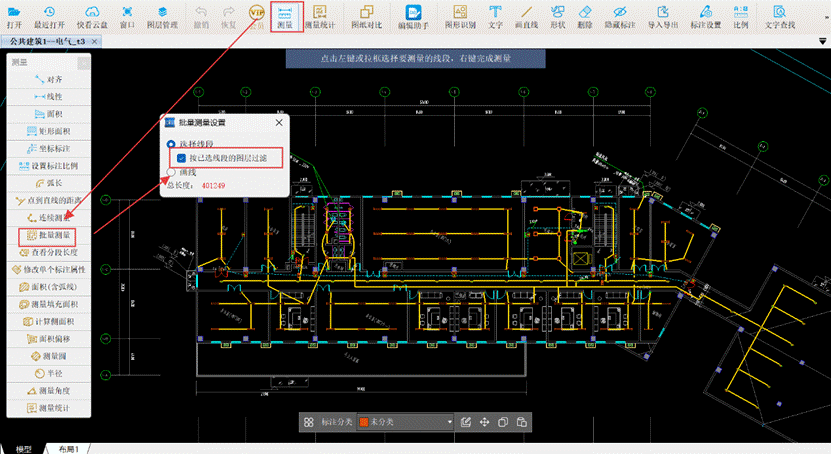Click the move arrows icon in bottom bar
This screenshot has width=831, height=454.
click(x=484, y=422)
